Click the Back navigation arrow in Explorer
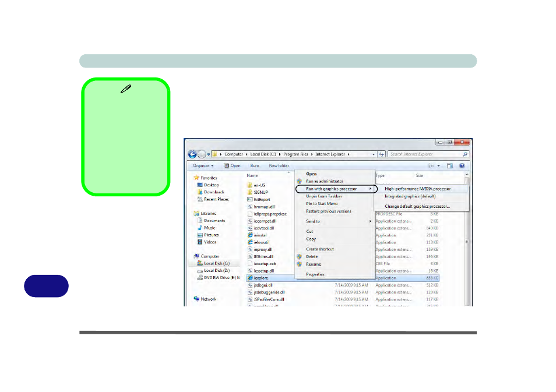This screenshot has height=392, width=556. tap(192, 154)
